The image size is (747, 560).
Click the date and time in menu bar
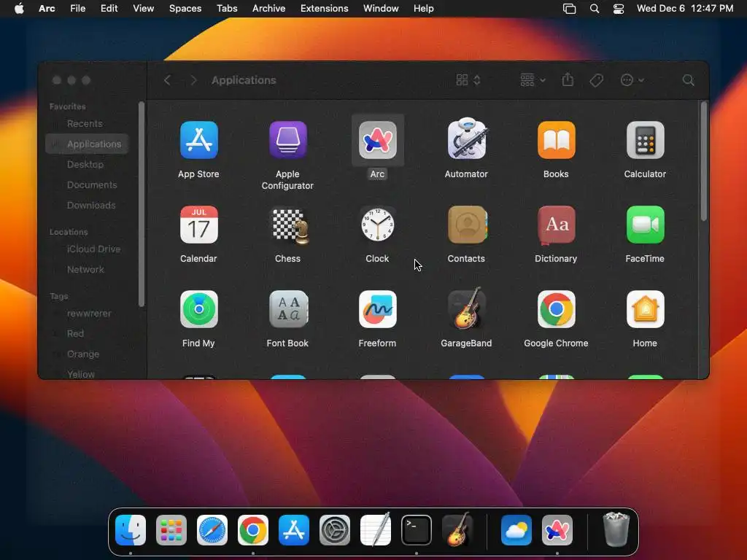[684, 8]
